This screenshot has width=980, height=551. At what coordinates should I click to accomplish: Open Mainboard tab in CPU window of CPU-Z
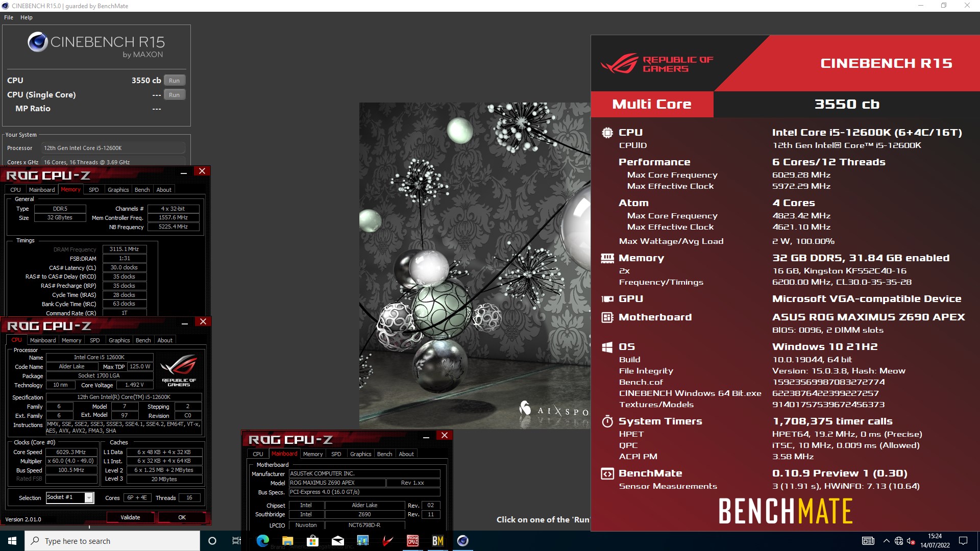(x=43, y=340)
